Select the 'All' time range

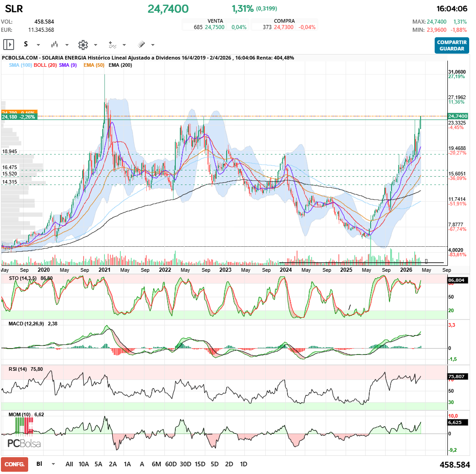(69, 464)
